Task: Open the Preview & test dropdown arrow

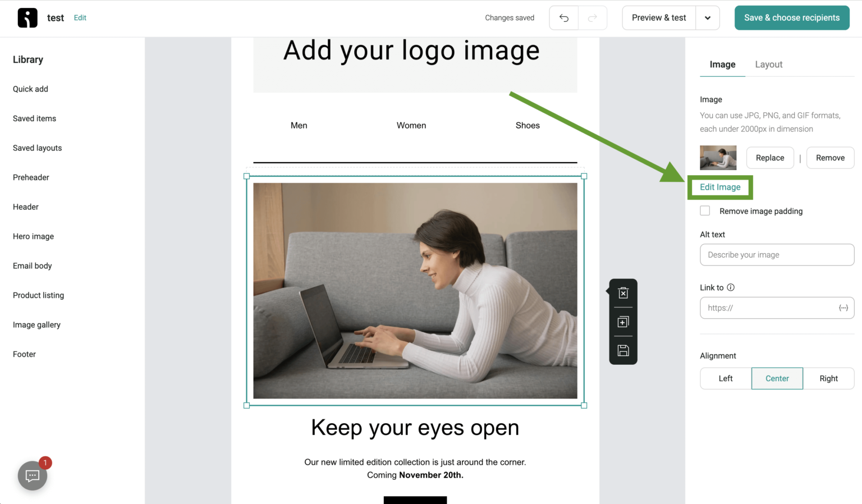Action: pyautogui.click(x=708, y=17)
